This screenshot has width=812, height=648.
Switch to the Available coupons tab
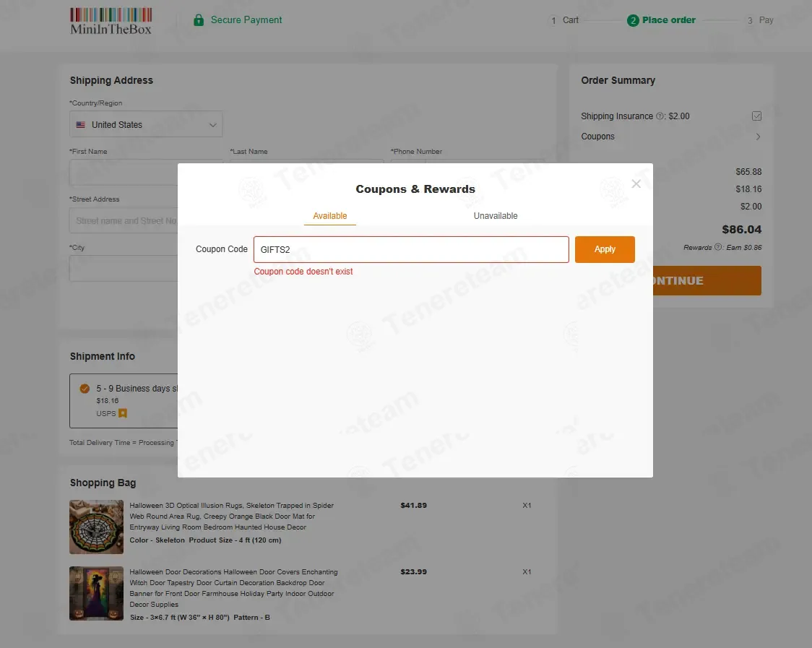click(x=330, y=216)
